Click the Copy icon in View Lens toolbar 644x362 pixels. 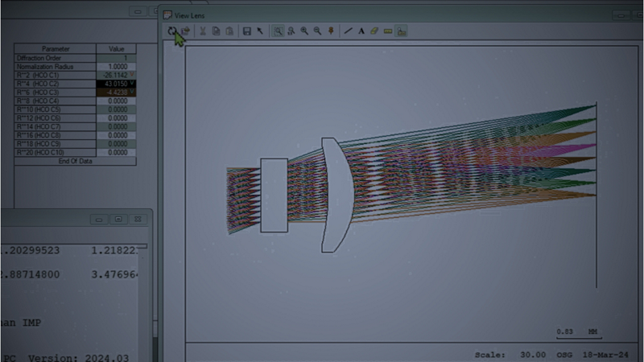[x=216, y=31]
